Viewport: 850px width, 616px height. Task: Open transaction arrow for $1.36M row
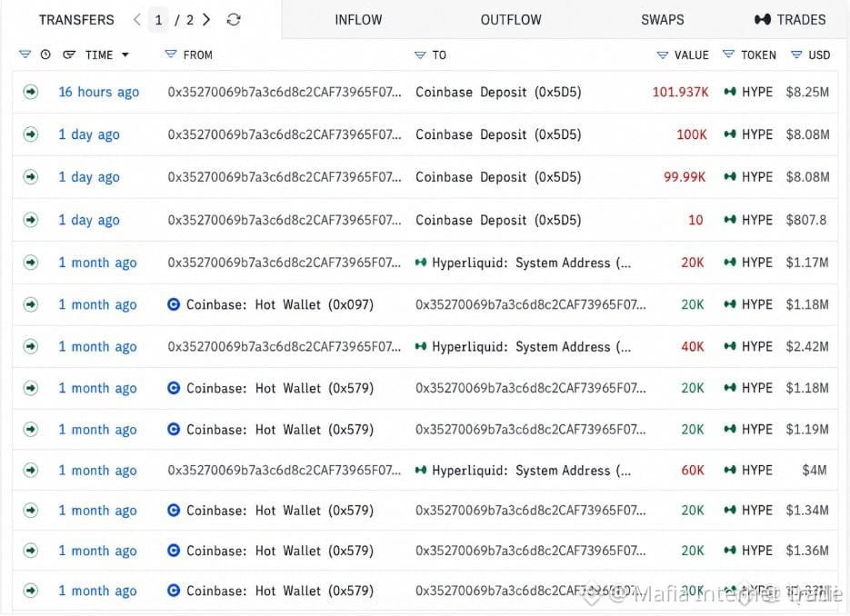31,551
